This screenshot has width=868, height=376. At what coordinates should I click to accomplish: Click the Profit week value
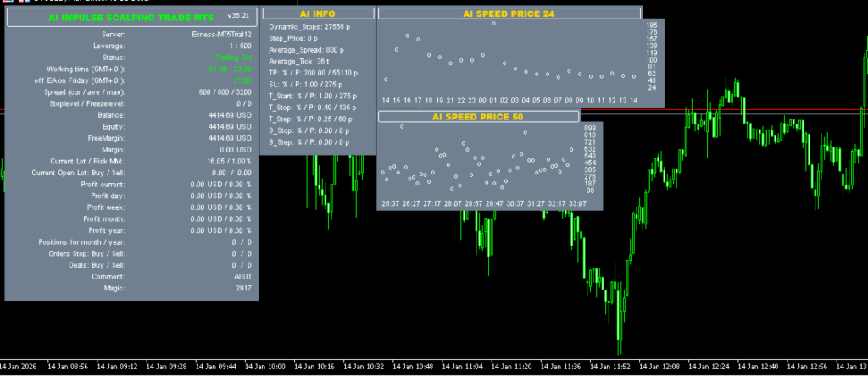(220, 207)
